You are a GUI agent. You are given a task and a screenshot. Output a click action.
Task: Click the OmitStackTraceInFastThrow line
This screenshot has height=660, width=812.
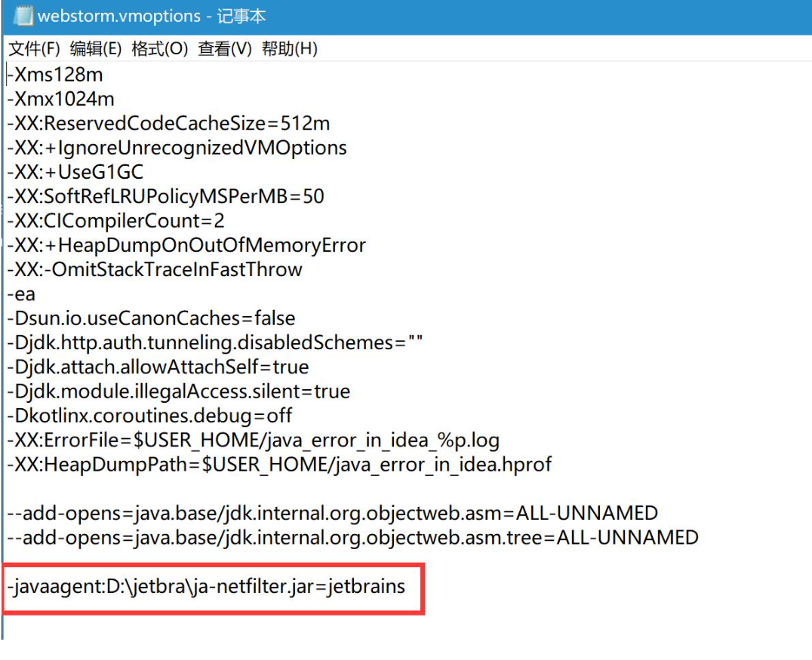(155, 269)
